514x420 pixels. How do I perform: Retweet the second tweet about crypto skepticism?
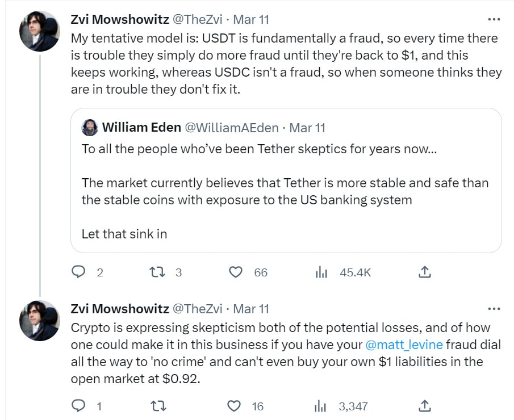click(x=156, y=406)
